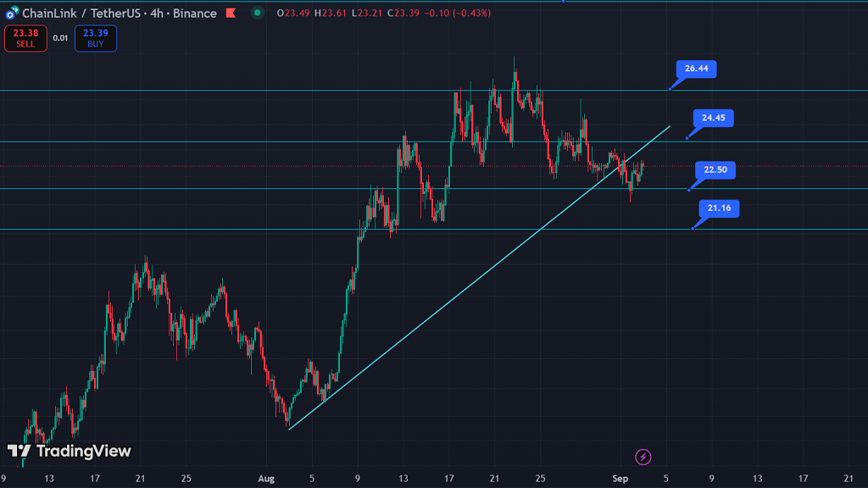Click the green market status dot
Viewport: 868px width, 488px height.
[x=257, y=14]
